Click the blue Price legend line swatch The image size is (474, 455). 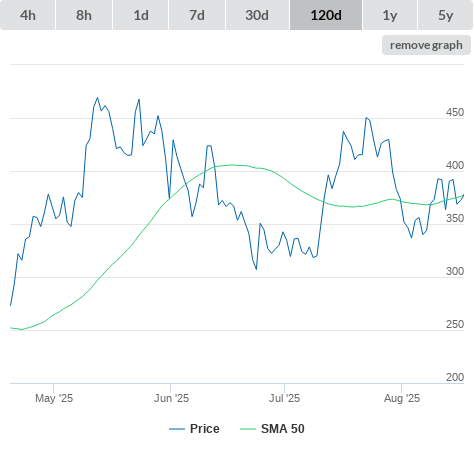pyautogui.click(x=177, y=429)
